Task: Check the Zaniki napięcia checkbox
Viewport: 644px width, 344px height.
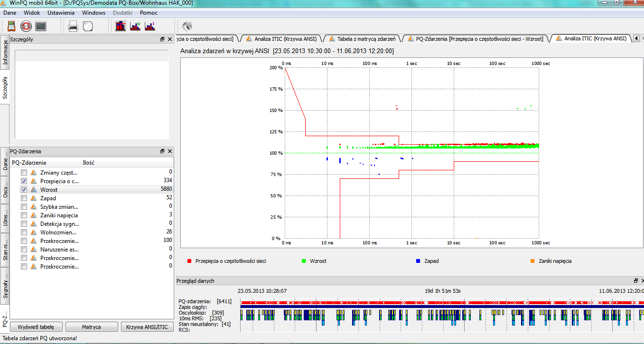Action: (24, 214)
